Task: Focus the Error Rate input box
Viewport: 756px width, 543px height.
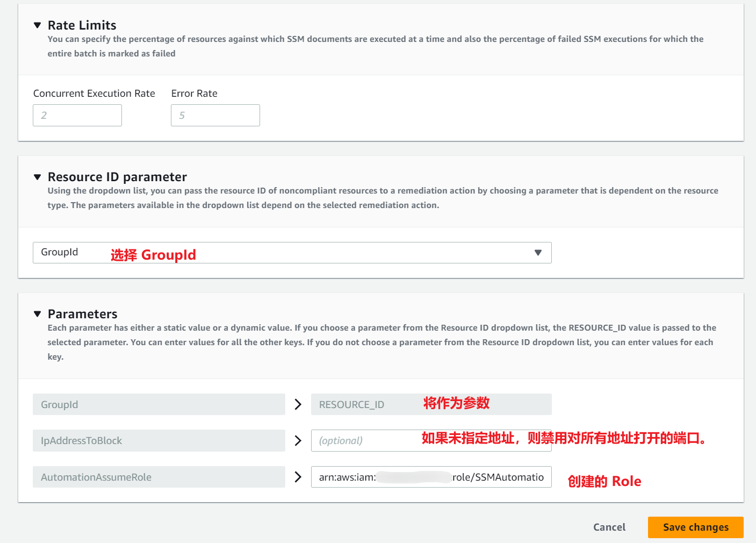Action: pos(215,116)
